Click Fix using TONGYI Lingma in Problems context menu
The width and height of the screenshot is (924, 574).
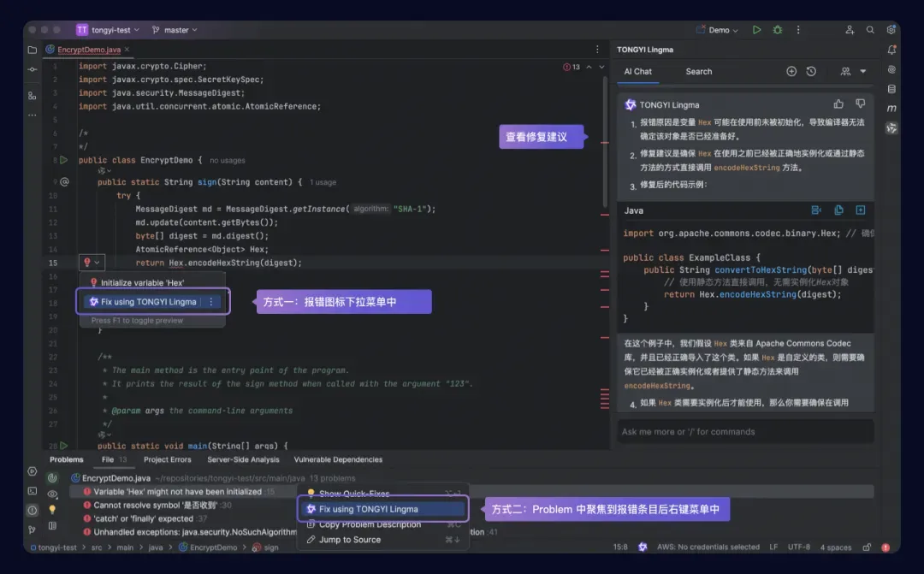(x=383, y=509)
